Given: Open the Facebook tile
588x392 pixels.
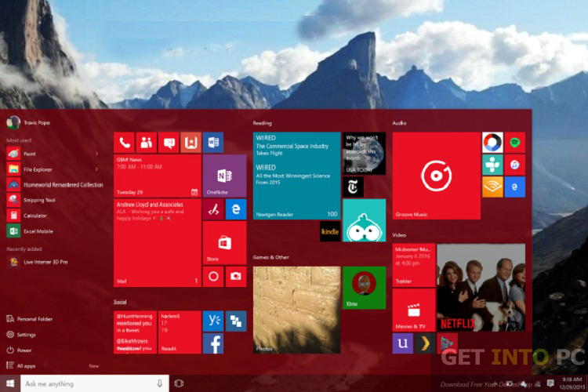Looking at the screenshot, I should coord(213,343).
